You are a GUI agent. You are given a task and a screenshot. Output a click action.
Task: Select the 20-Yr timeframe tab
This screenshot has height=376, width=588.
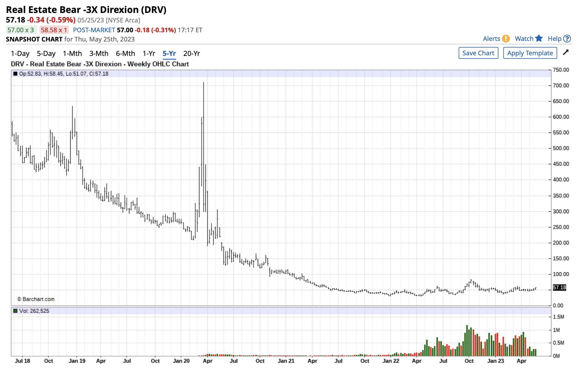[192, 53]
